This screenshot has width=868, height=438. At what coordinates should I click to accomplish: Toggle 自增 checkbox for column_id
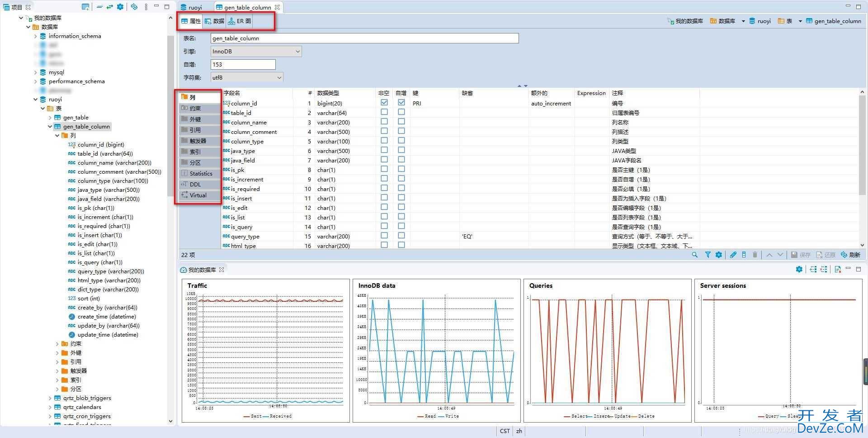[401, 103]
